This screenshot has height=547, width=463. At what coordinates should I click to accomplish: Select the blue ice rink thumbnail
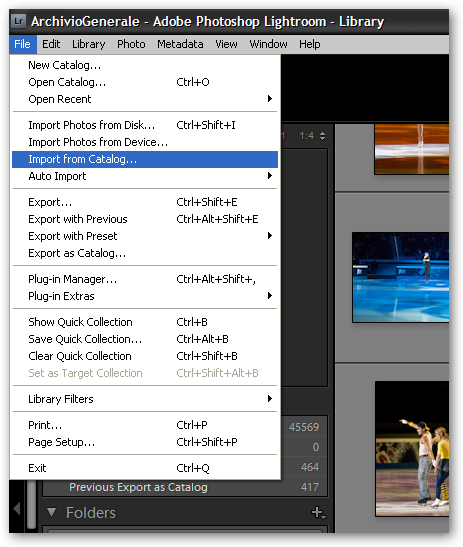point(401,277)
